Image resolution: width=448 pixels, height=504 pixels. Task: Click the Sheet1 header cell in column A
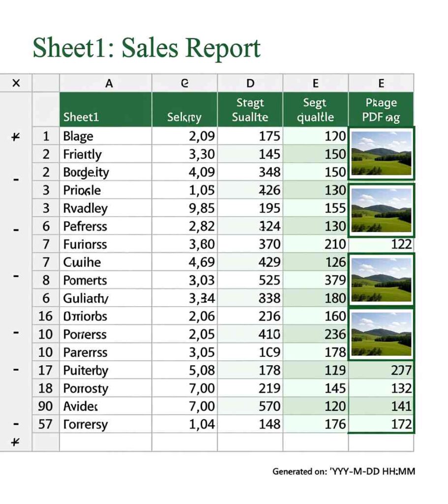[106, 109]
